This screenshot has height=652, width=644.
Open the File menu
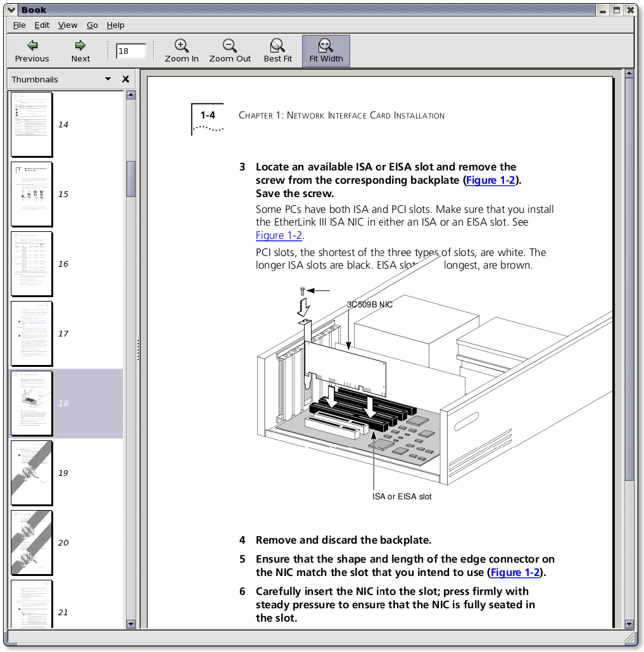point(19,25)
